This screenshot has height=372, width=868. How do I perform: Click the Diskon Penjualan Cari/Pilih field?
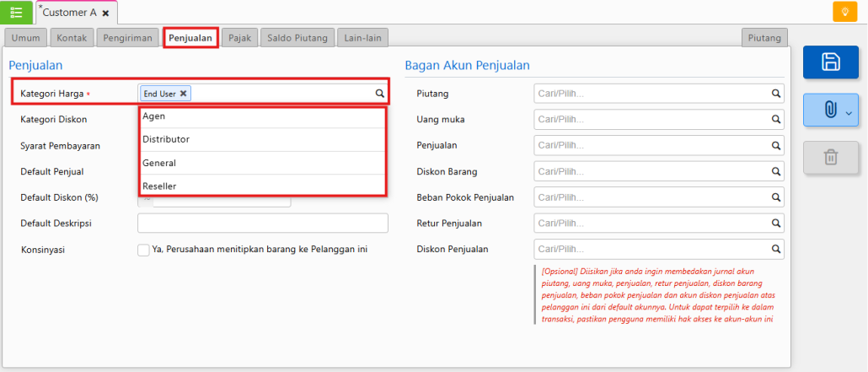pos(659,249)
